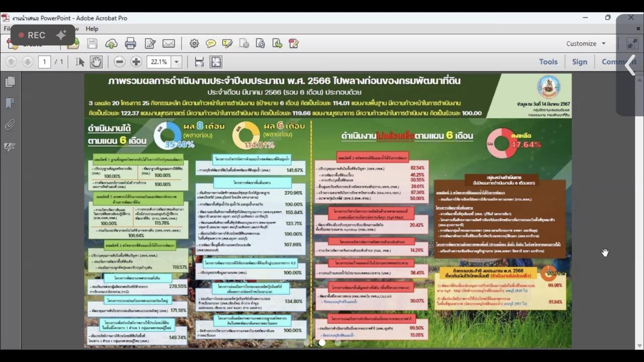The image size is (644, 362).
Task: Click the sparkle icon in REC overlay
Action: click(61, 35)
